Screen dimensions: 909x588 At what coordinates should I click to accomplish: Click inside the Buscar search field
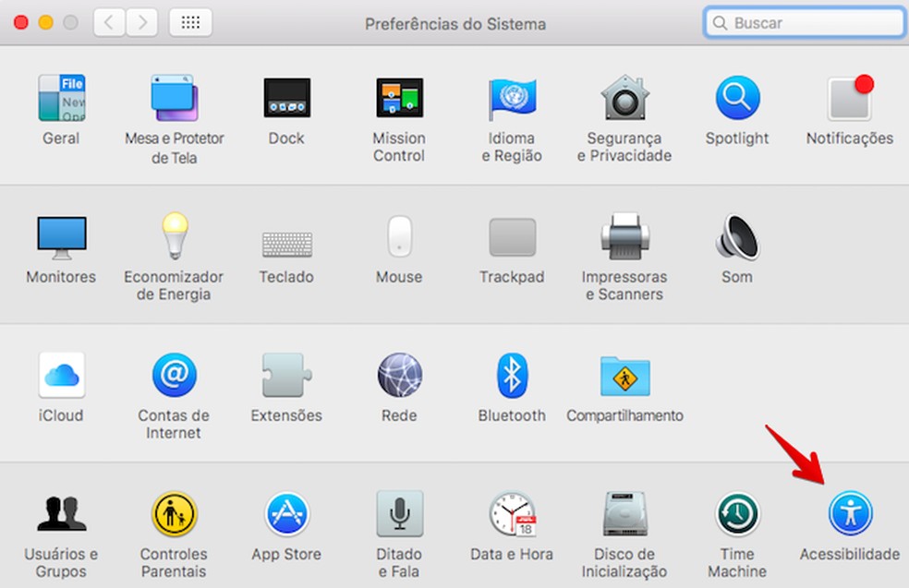click(x=802, y=21)
